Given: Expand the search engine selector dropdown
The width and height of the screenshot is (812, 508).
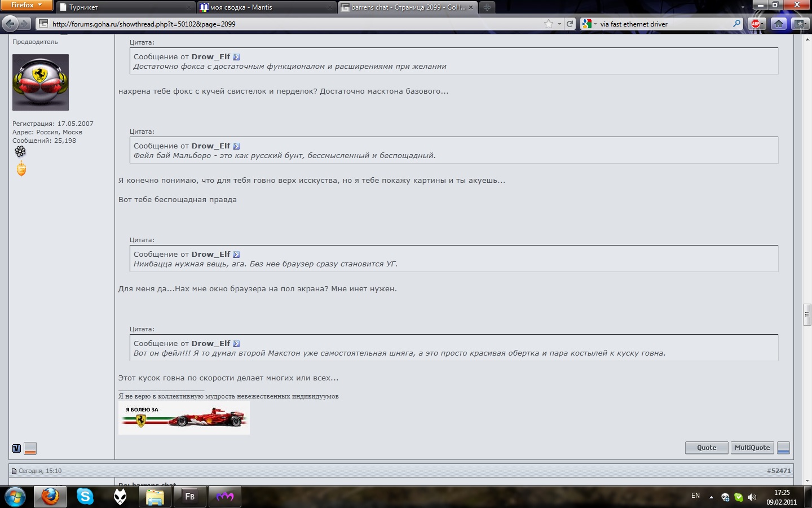Looking at the screenshot, I should pyautogui.click(x=589, y=24).
